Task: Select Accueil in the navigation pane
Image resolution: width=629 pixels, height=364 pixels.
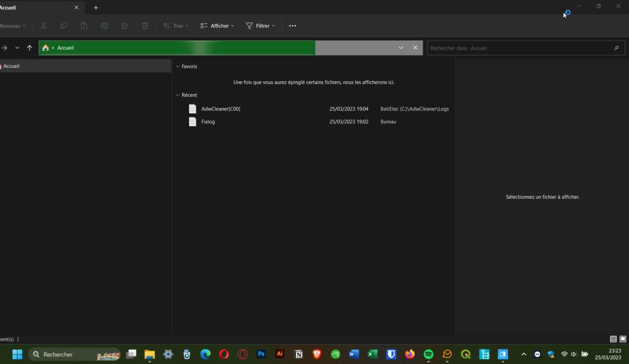Action: point(11,66)
